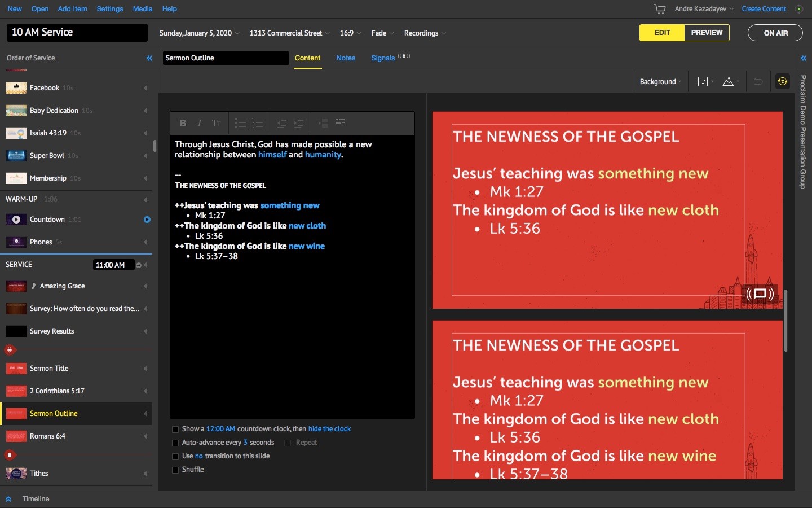Image resolution: width=812 pixels, height=508 pixels.
Task: Collapse the Order of Service panel
Action: [x=149, y=58]
